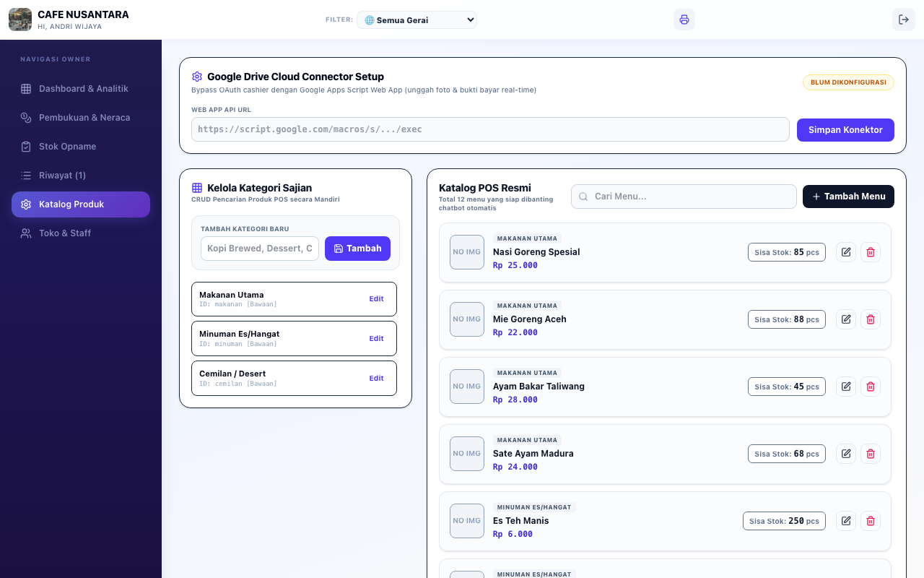924x578 pixels.
Task: Click the Nasi Goreng Spesial name
Action: point(536,252)
